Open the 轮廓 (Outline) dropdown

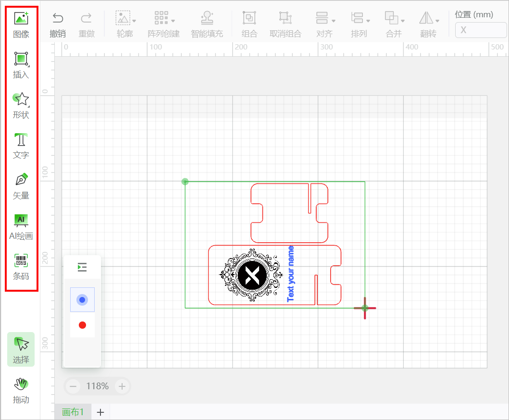[125, 25]
